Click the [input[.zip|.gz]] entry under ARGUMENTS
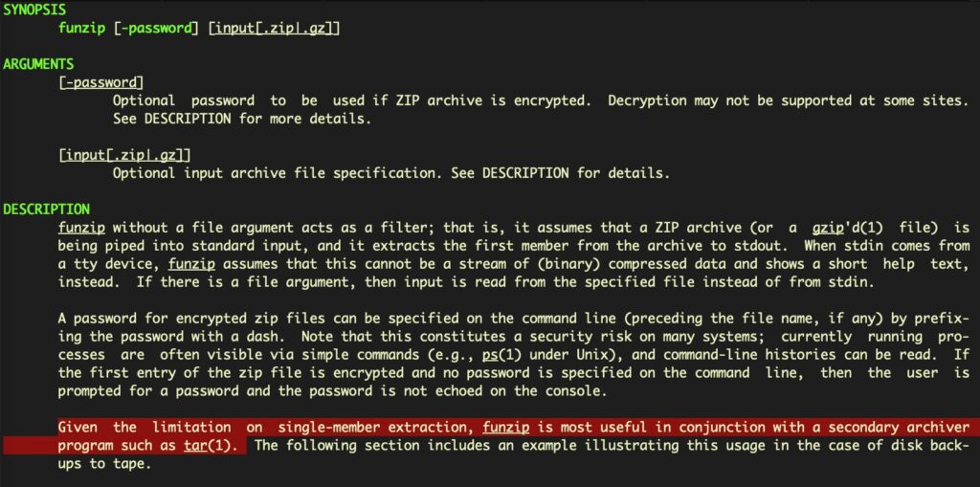This screenshot has height=487, width=980. [x=124, y=155]
